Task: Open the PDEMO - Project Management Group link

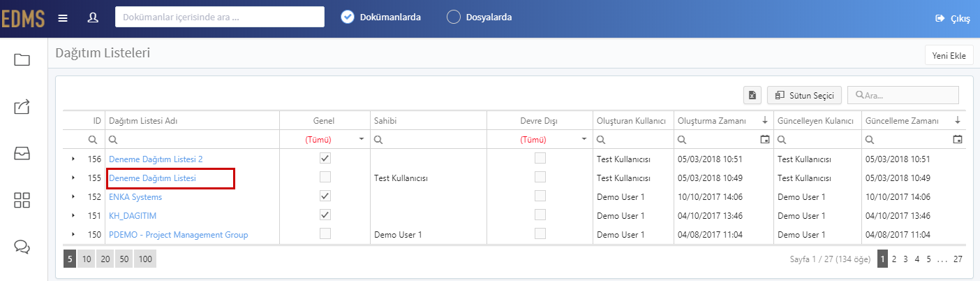Action: (x=179, y=234)
